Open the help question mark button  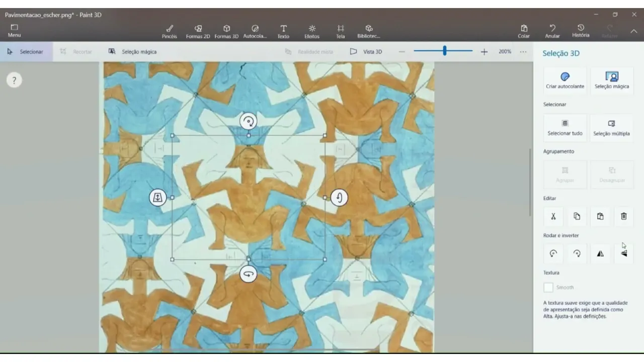click(14, 80)
